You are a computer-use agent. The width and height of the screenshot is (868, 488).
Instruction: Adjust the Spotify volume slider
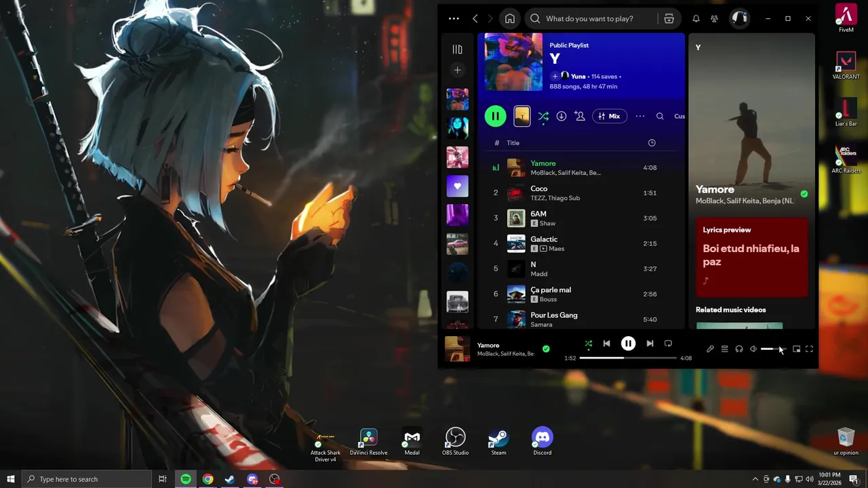773,349
